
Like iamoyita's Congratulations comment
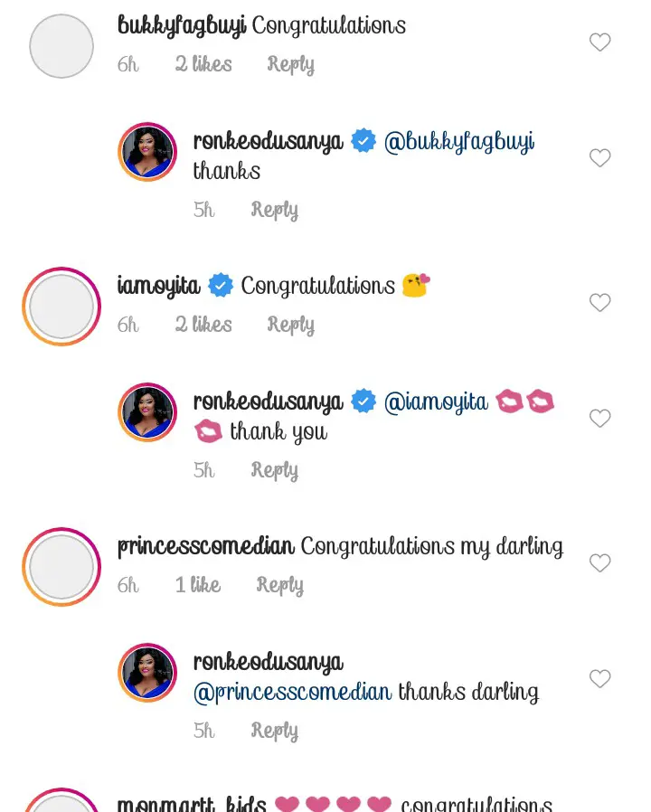[x=600, y=303]
